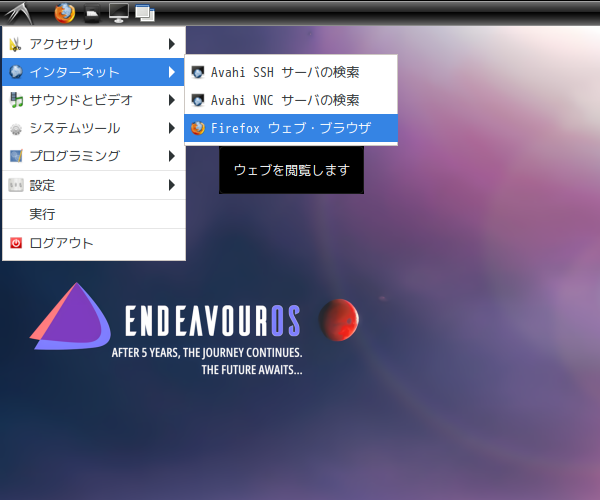Click the music note icon beside サウンドとビデオ
600x500 pixels.
[x=16, y=100]
